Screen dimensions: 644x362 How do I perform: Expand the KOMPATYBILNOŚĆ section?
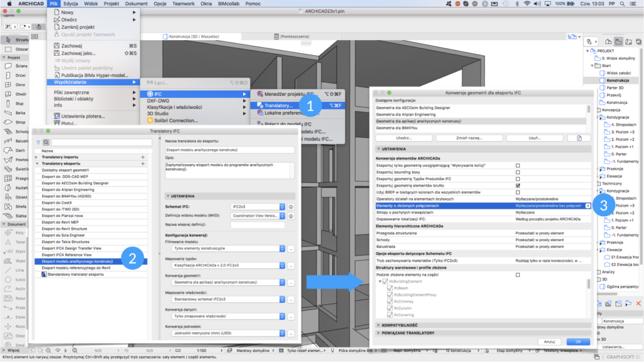click(x=400, y=325)
